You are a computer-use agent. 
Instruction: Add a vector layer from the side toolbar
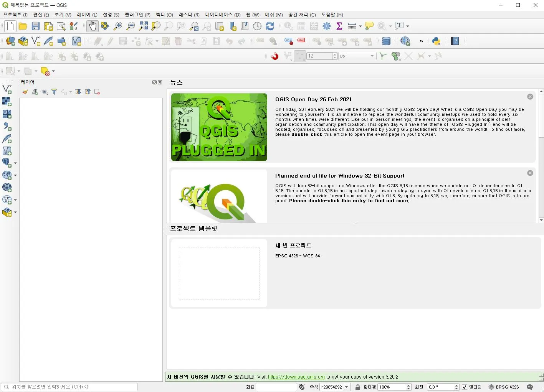(7, 89)
